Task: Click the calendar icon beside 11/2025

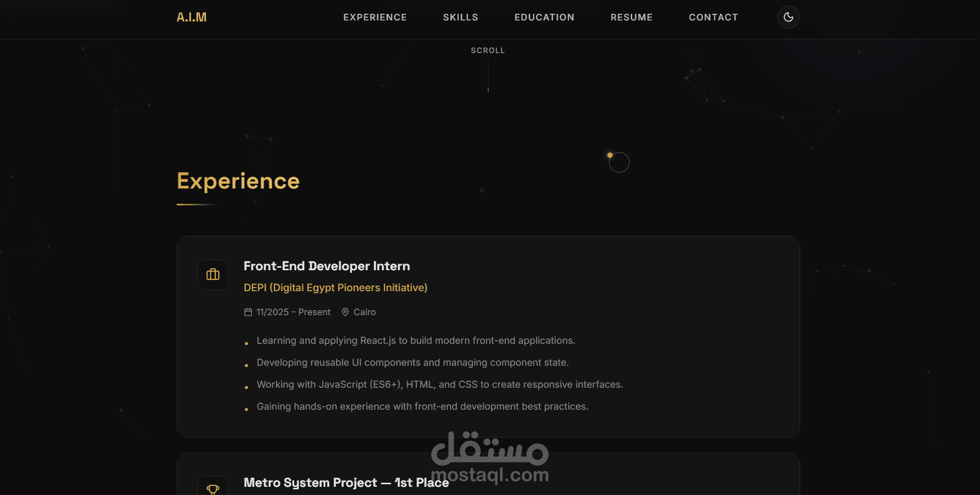Action: (x=248, y=312)
